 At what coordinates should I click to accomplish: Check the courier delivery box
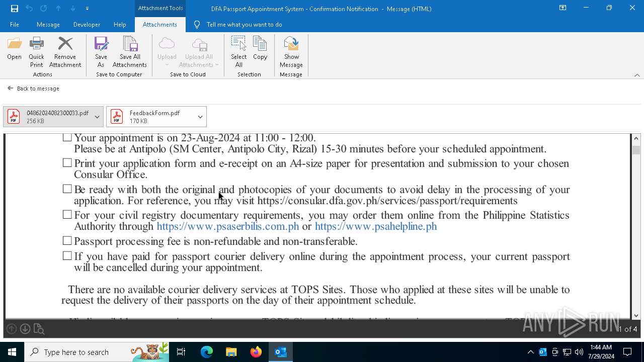pyautogui.click(x=67, y=256)
